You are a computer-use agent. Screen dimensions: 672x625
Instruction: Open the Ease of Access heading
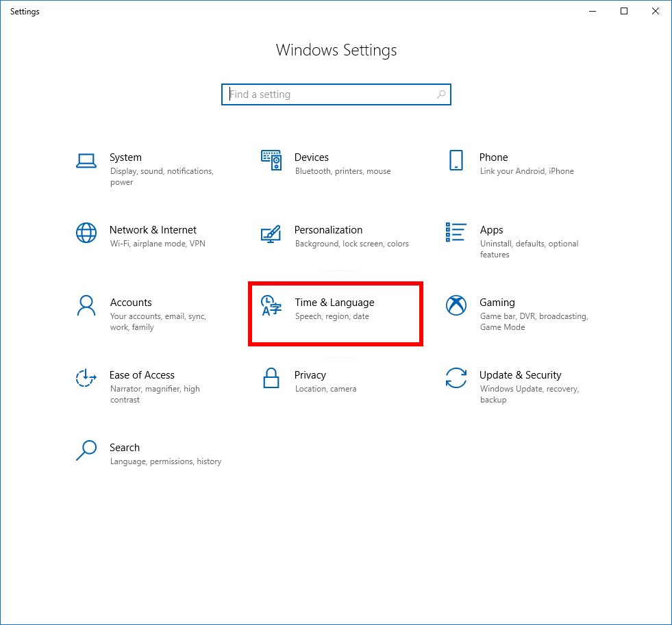[x=142, y=375]
